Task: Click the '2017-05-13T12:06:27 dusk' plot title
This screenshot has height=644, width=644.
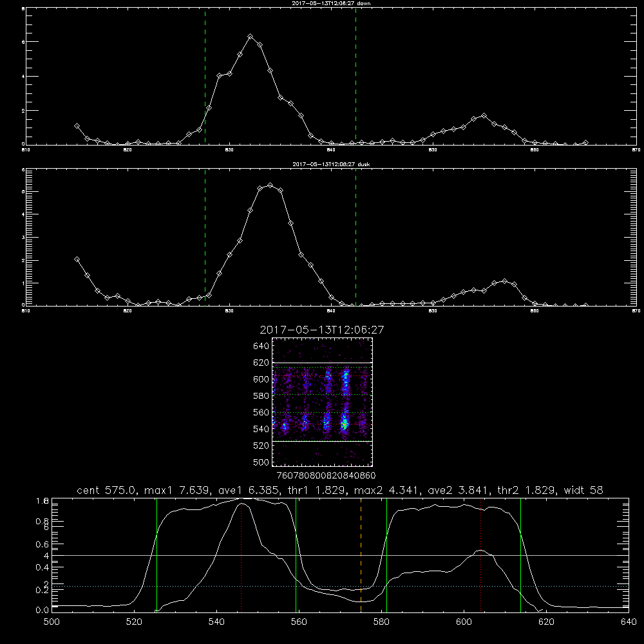Action: [331, 164]
